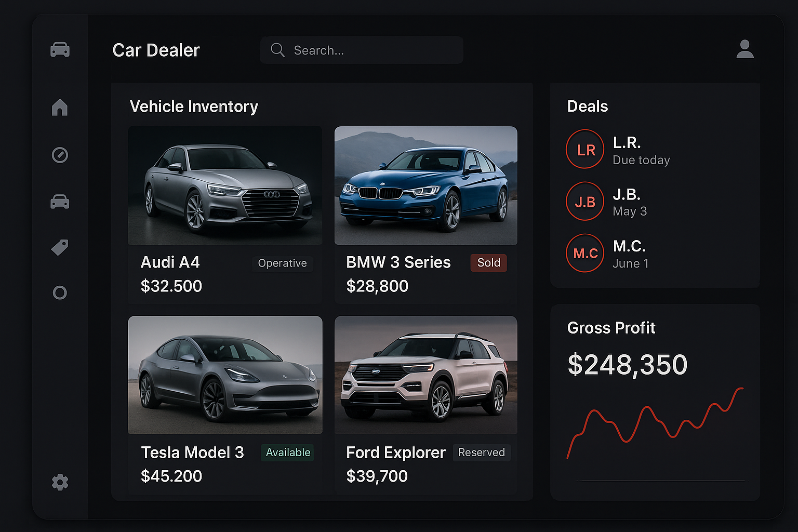This screenshot has height=532, width=798.
Task: Select the Audi A4 title text
Action: point(170,262)
